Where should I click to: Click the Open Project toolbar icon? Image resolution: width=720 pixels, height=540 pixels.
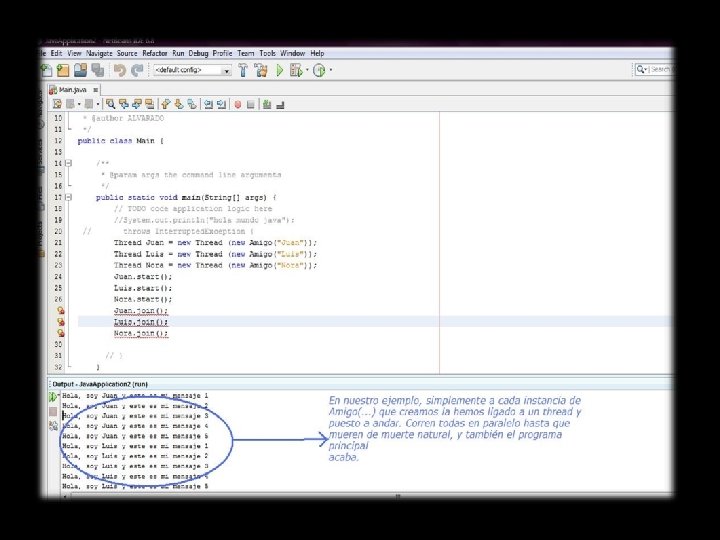point(80,70)
